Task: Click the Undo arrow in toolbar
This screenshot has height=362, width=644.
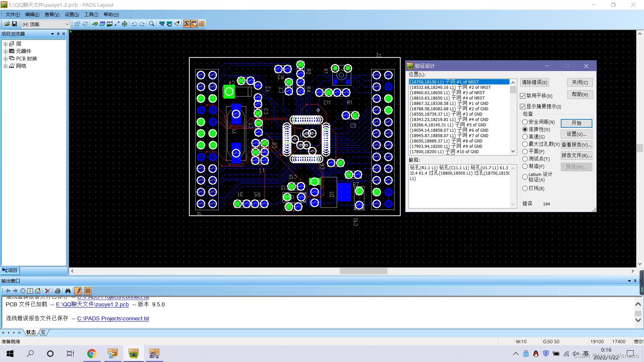Action: click(134, 24)
